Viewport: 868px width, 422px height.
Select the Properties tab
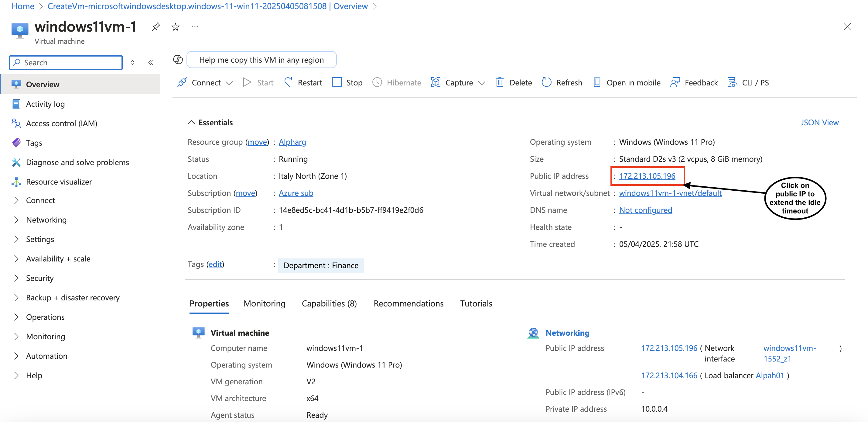[x=209, y=304]
